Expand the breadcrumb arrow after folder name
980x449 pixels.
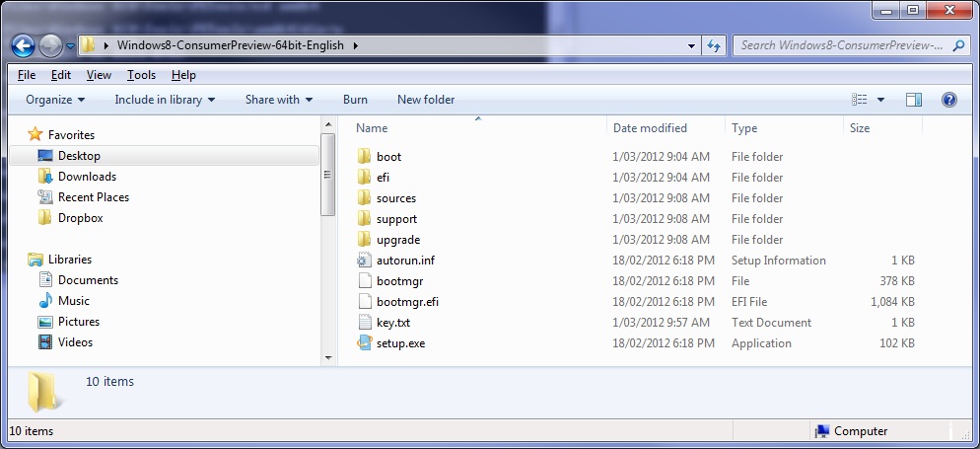coord(356,45)
